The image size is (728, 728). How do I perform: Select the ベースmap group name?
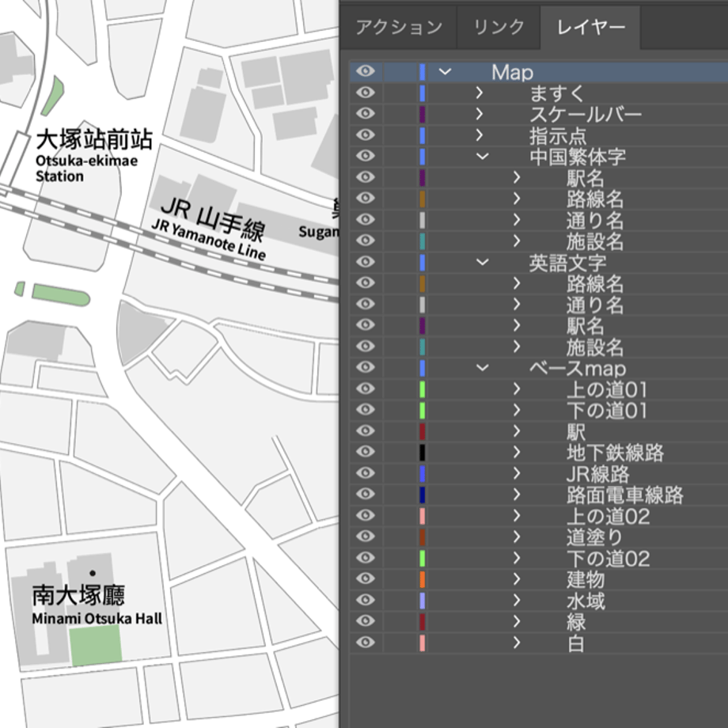pyautogui.click(x=578, y=368)
